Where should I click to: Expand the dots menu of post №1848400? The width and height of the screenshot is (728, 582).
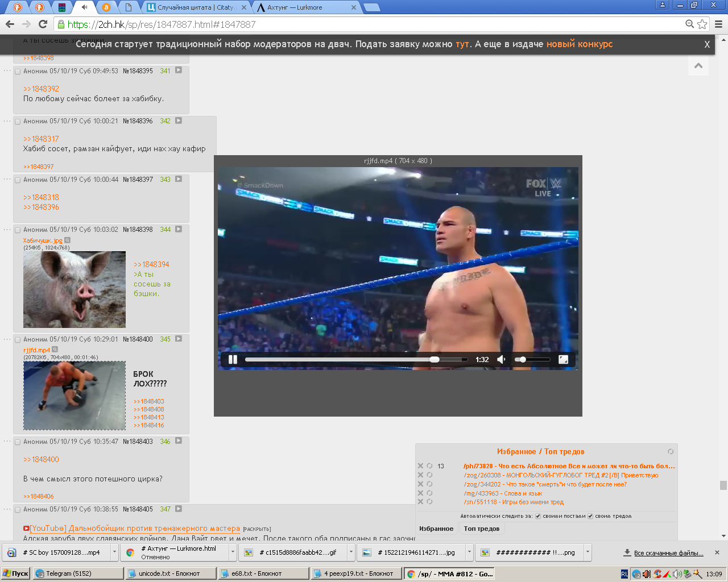tap(7, 339)
